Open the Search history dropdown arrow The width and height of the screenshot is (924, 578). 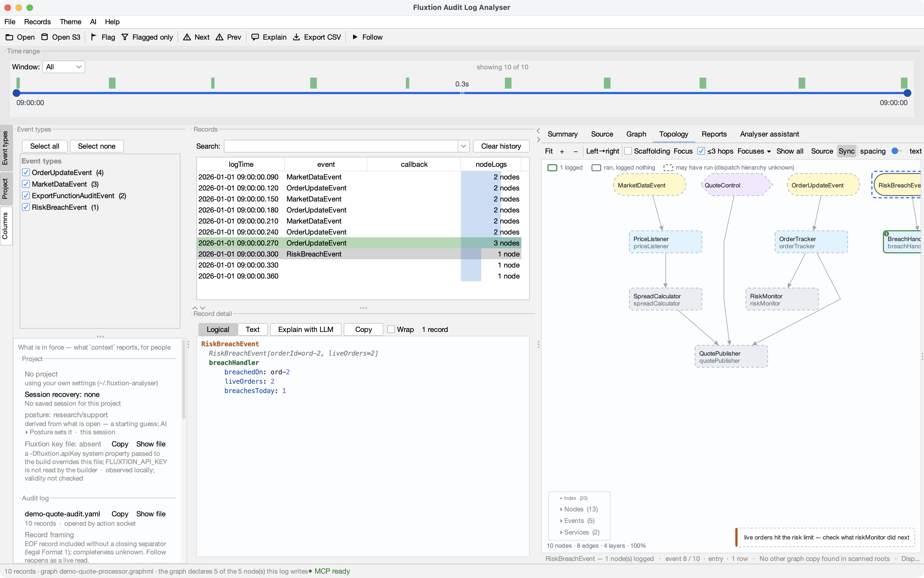(x=463, y=146)
